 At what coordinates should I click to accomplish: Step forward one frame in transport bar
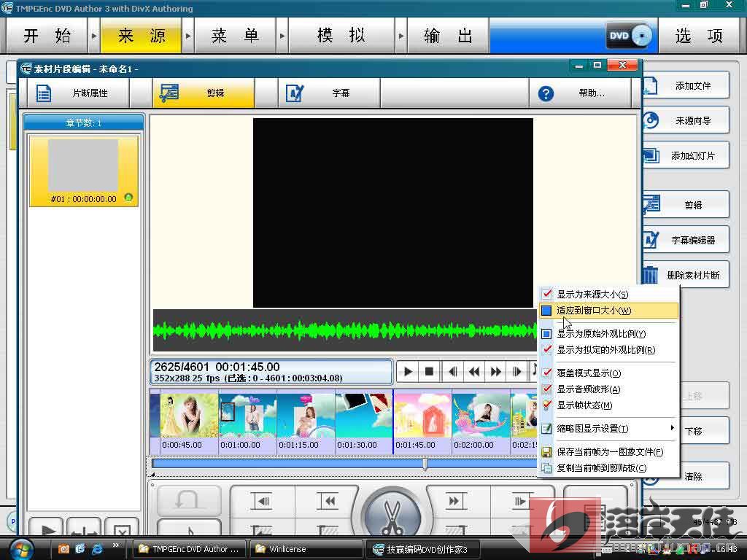[x=517, y=371]
